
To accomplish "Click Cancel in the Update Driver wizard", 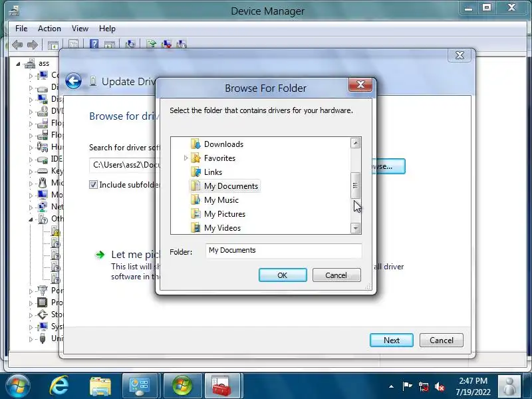I will tap(441, 340).
